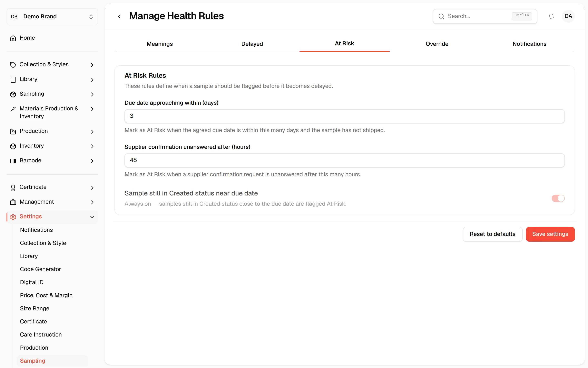Expand the Certificate chevron in main nav

[92, 187]
